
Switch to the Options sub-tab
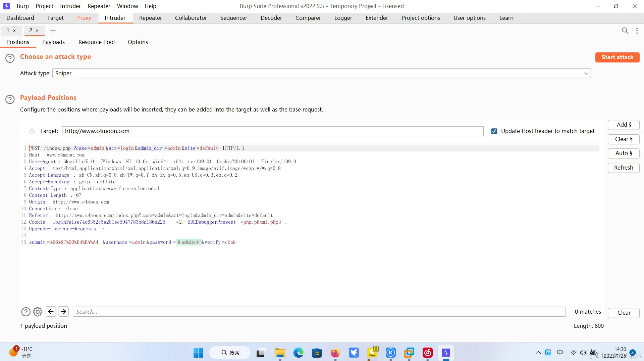[138, 42]
